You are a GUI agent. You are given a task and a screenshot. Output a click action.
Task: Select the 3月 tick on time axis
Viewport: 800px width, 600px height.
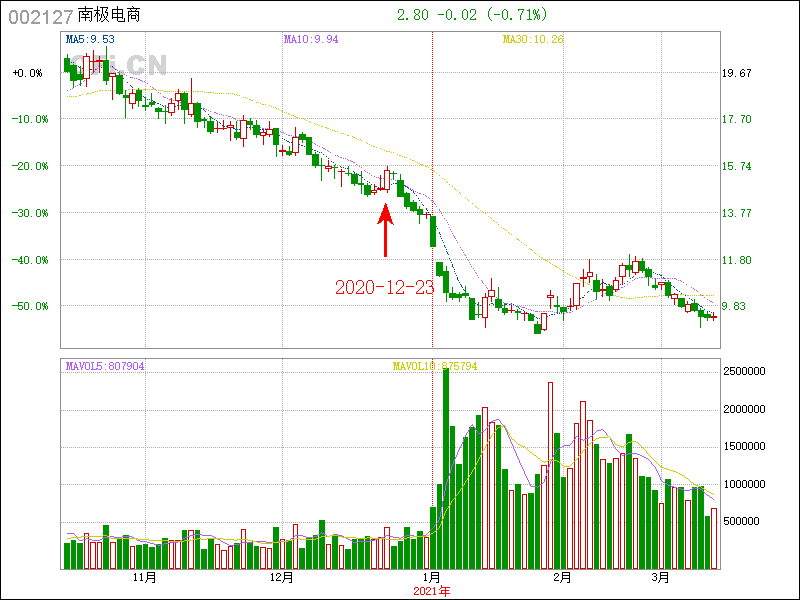click(x=660, y=578)
